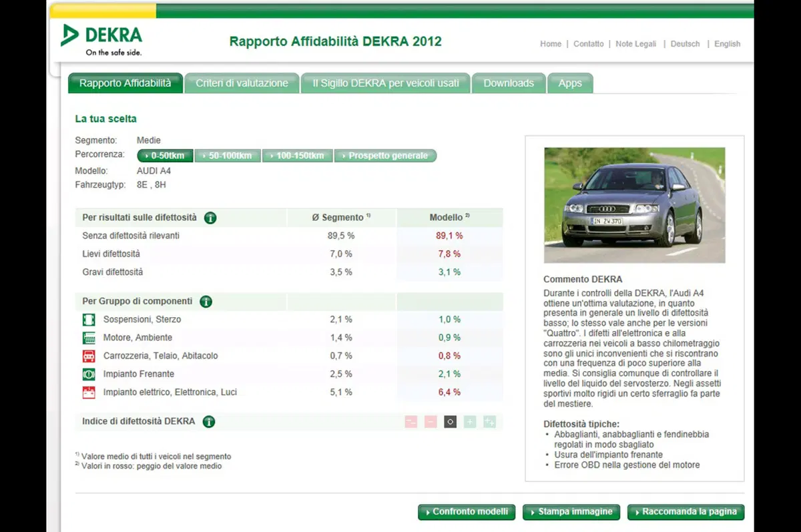Open info icon next to Per Gruppo di componenti
The height and width of the screenshot is (532, 801).
coord(206,302)
